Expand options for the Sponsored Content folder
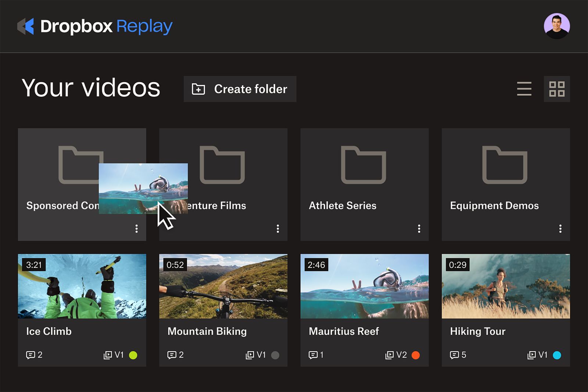This screenshot has height=392, width=588. 136,229
